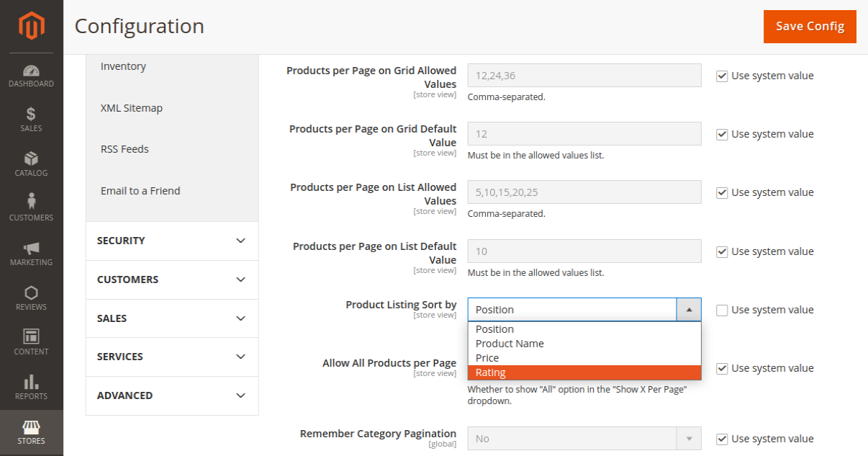Expand the SERVICES section
Viewport: 868px width, 456px height.
[172, 357]
